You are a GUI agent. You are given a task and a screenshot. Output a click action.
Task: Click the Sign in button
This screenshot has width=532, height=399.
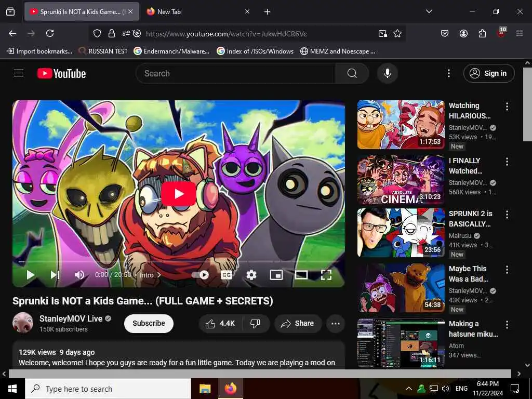(x=489, y=73)
